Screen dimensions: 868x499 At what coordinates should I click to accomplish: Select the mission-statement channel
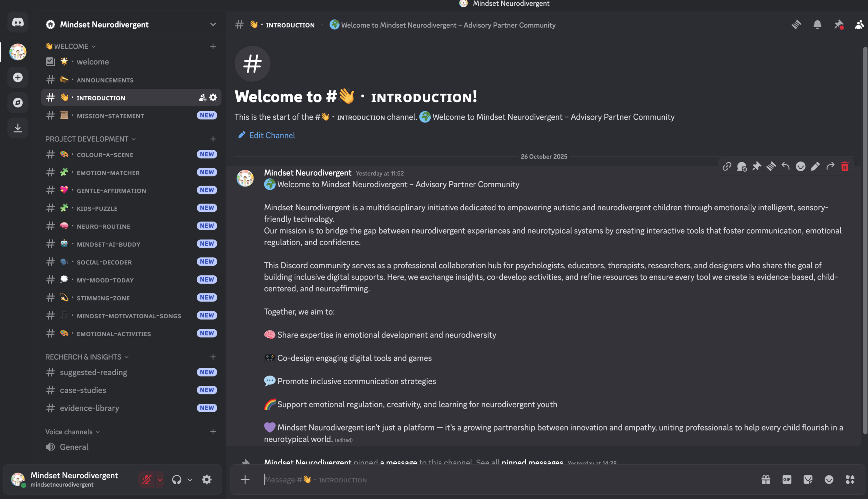tap(110, 116)
